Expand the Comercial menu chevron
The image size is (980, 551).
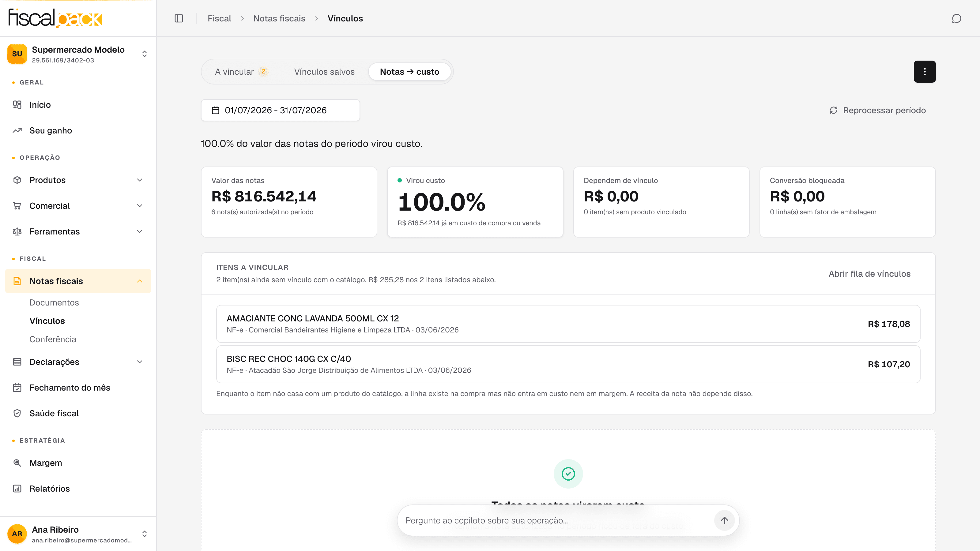[140, 206]
